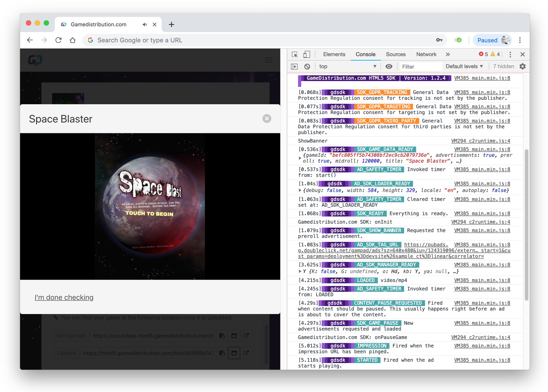The width and height of the screenshot is (548, 392).
Task: Click the eye live expression icon
Action: pyautogui.click(x=389, y=66)
